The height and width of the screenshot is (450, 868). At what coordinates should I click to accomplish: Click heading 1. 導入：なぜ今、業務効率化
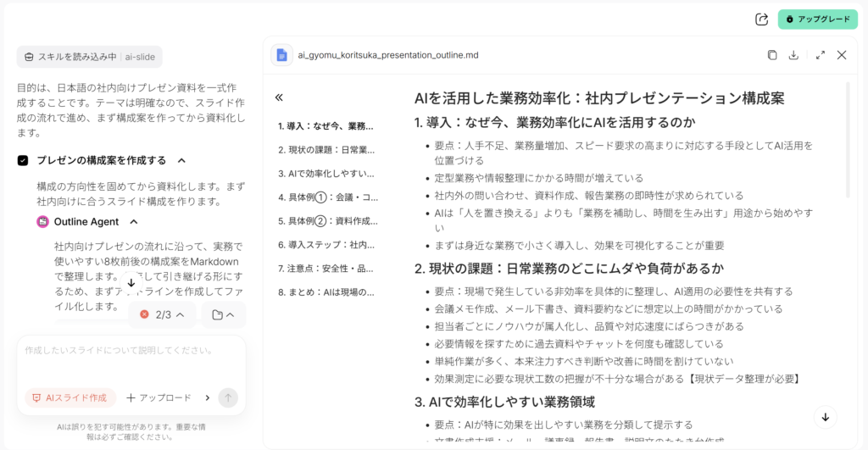tap(554, 122)
